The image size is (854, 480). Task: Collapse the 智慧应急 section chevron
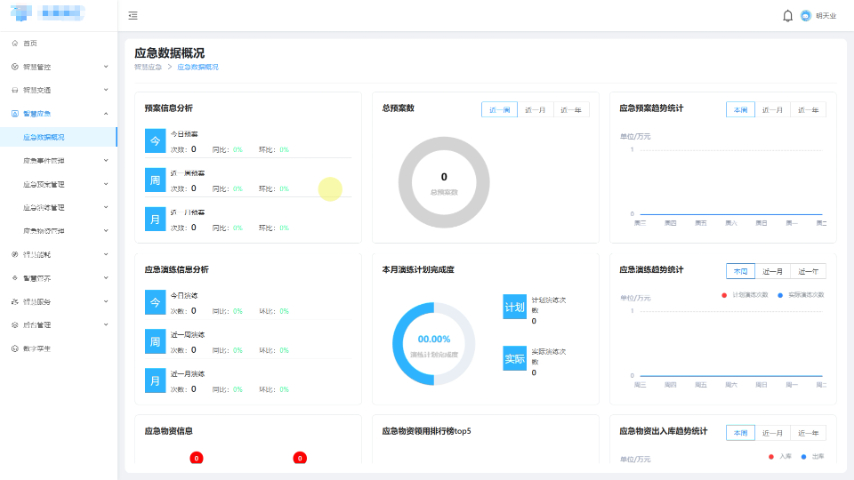106,113
